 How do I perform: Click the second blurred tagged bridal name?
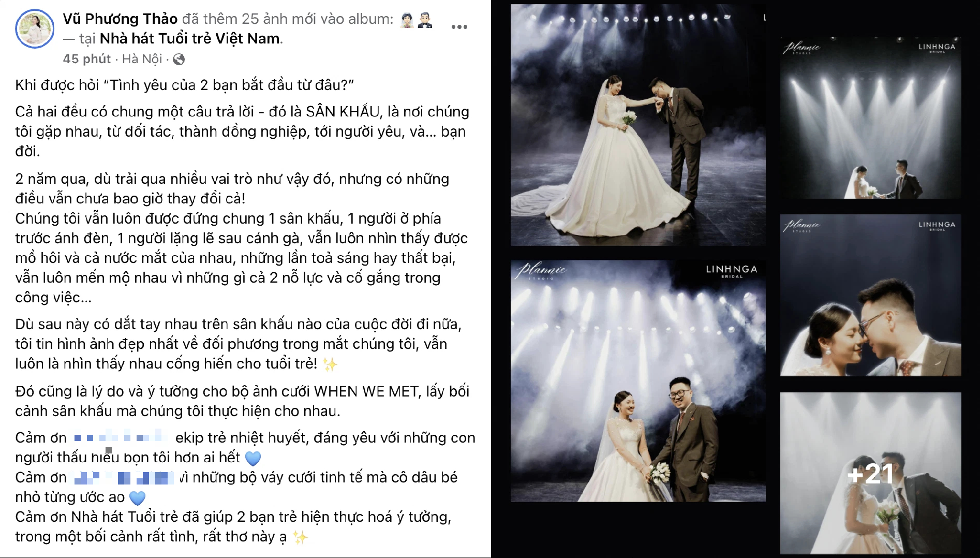coord(124,477)
